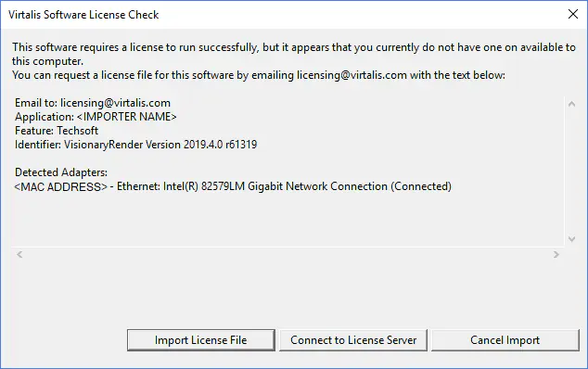Click the 'Email to: licensing@virtalis.com' line
This screenshot has width=588, height=369.
click(93, 103)
